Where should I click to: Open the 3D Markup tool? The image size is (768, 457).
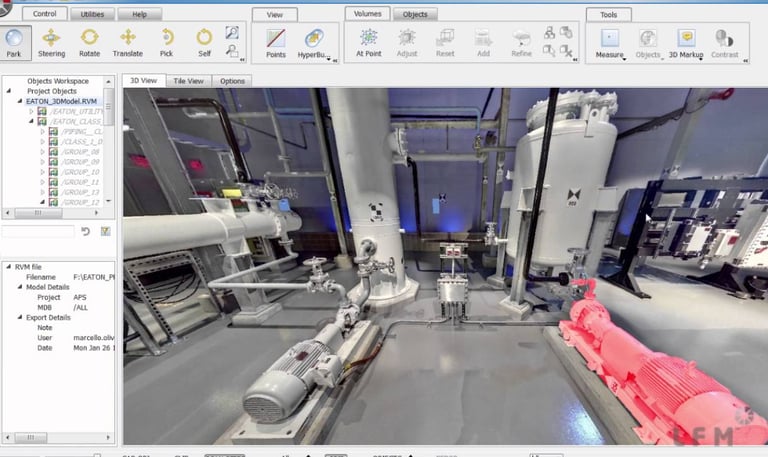click(686, 44)
